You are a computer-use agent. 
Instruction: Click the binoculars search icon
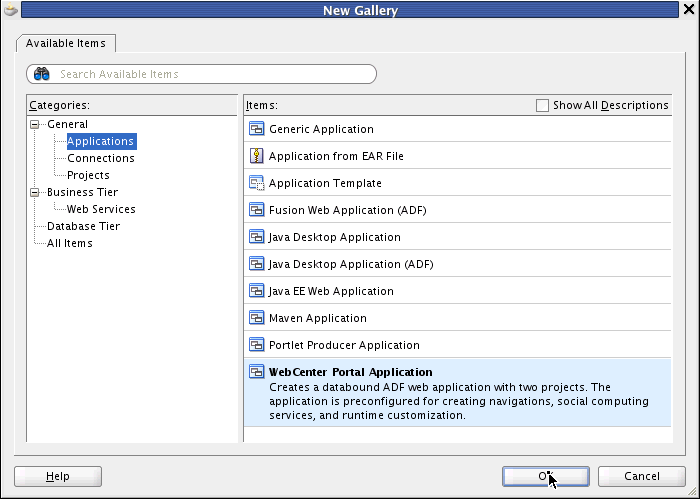click(x=41, y=74)
